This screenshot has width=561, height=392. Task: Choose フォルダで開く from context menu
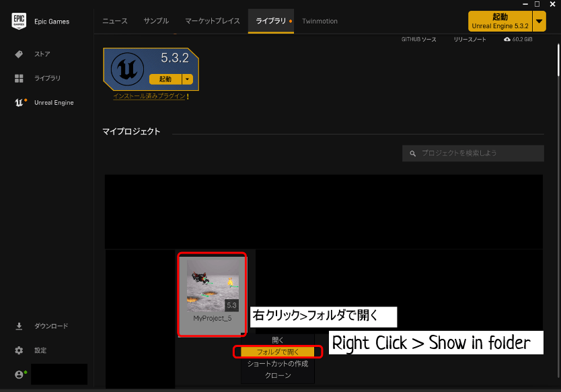point(278,352)
